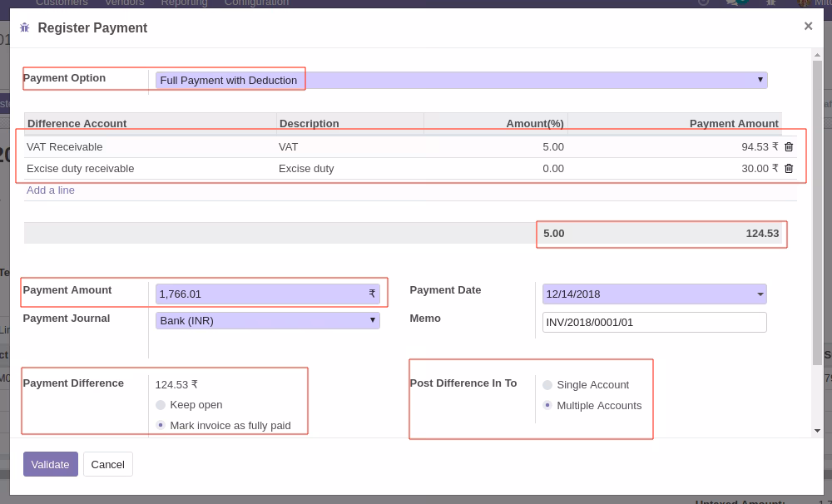The image size is (832, 504).
Task: Click the 5.00 percentage in VAT row
Action: pyautogui.click(x=553, y=147)
